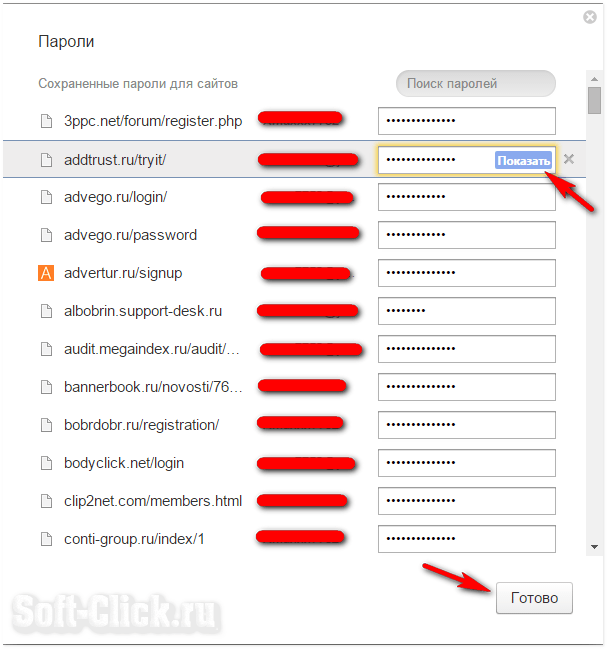Click the Готово button
This screenshot has width=607, height=649.
coord(534,598)
